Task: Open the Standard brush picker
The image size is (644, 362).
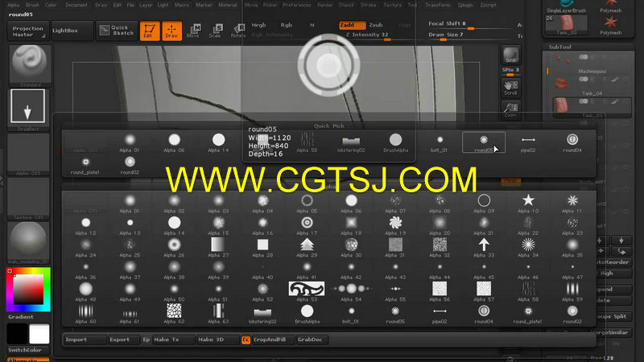Action: click(30, 66)
